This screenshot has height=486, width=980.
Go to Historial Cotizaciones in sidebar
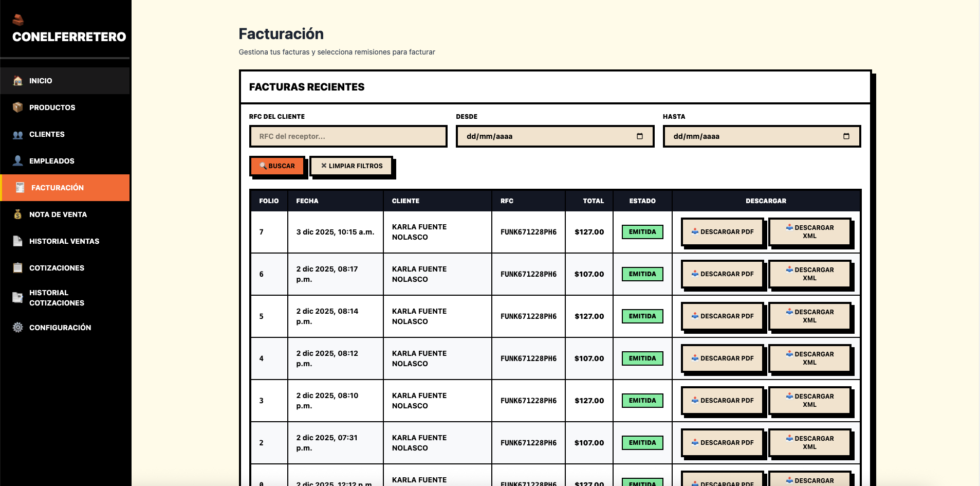[x=57, y=298]
